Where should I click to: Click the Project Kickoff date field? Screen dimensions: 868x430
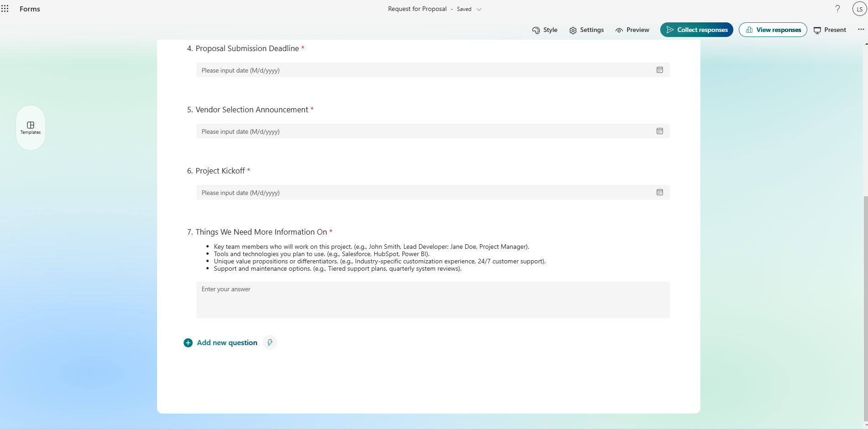coord(433,192)
